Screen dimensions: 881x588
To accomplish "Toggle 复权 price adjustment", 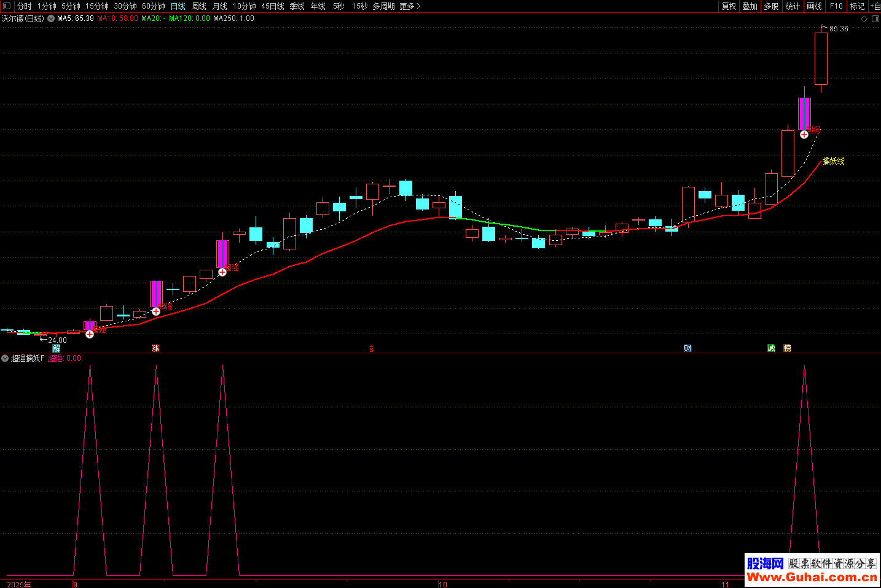I will (x=729, y=6).
